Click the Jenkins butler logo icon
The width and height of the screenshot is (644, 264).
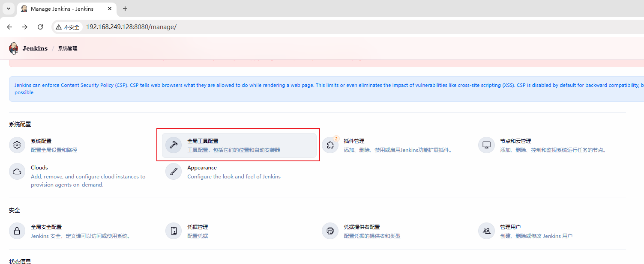(14, 48)
